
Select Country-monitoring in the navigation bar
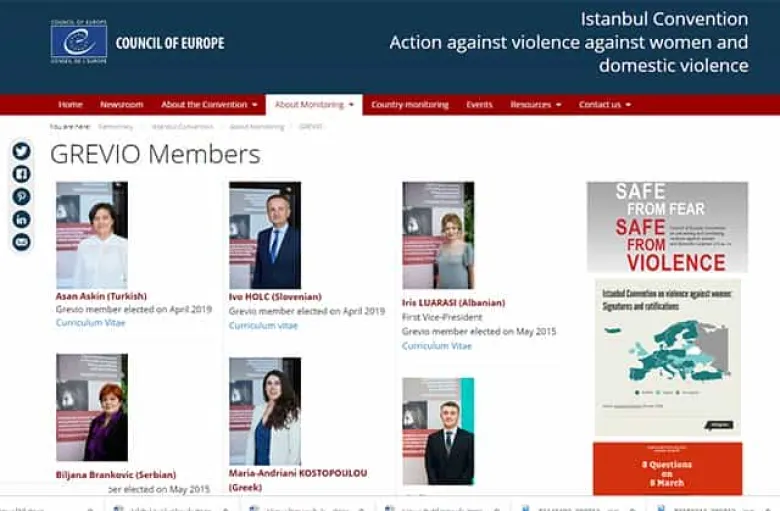point(409,105)
